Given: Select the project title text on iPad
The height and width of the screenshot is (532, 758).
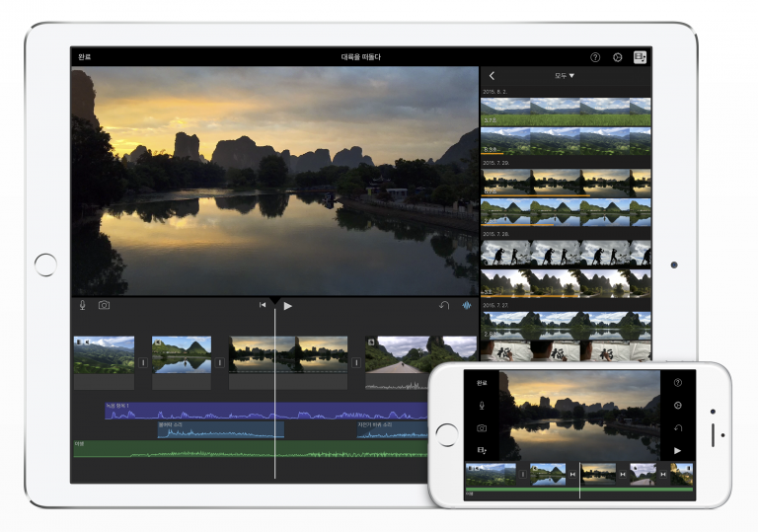Looking at the screenshot, I should 360,57.
